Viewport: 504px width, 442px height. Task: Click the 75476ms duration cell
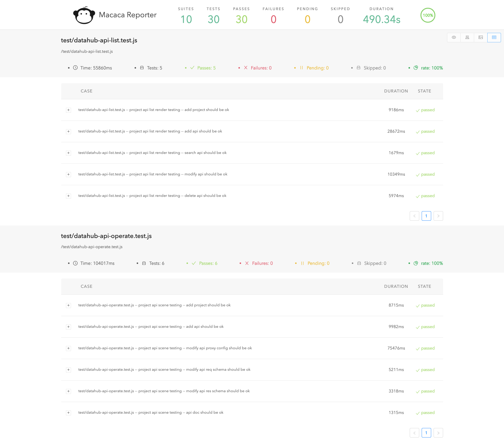(x=396, y=348)
